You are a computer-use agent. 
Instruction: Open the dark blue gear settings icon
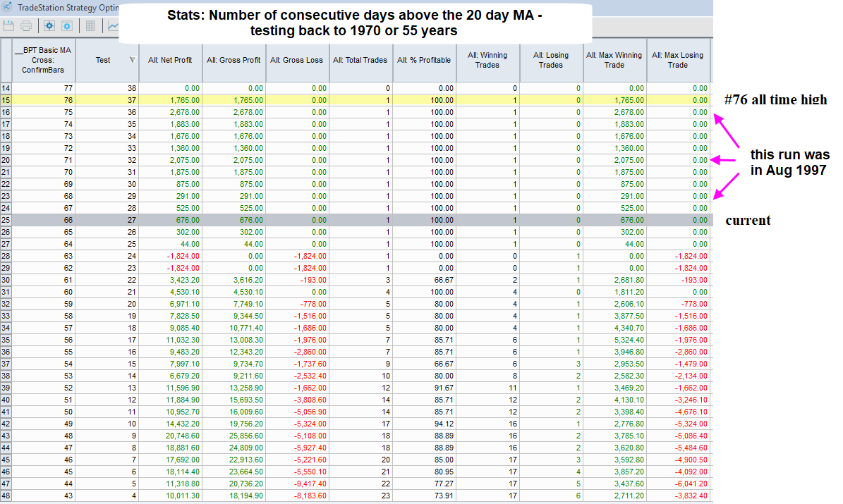(x=49, y=26)
